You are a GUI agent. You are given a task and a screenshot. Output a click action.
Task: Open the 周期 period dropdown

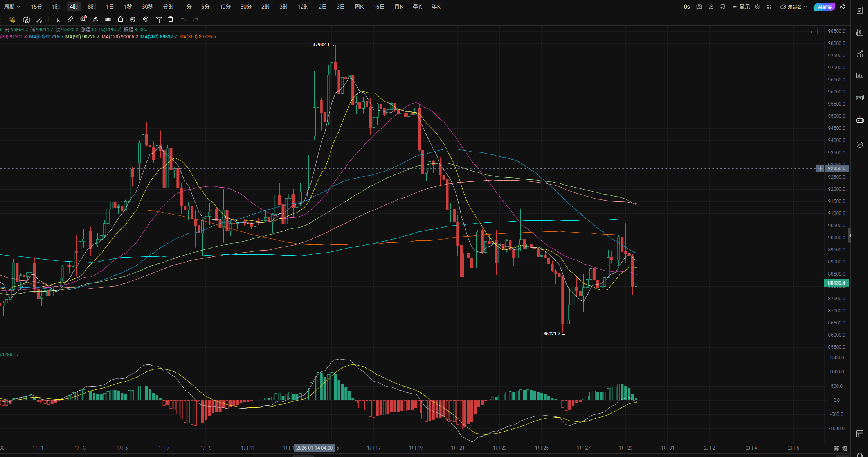tap(12, 7)
